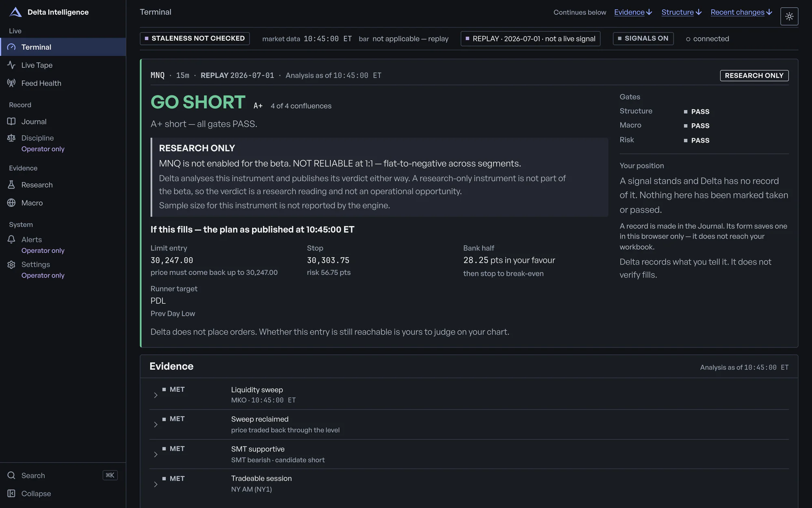812x508 pixels.
Task: Jump to Recent changes section link
Action: point(741,12)
